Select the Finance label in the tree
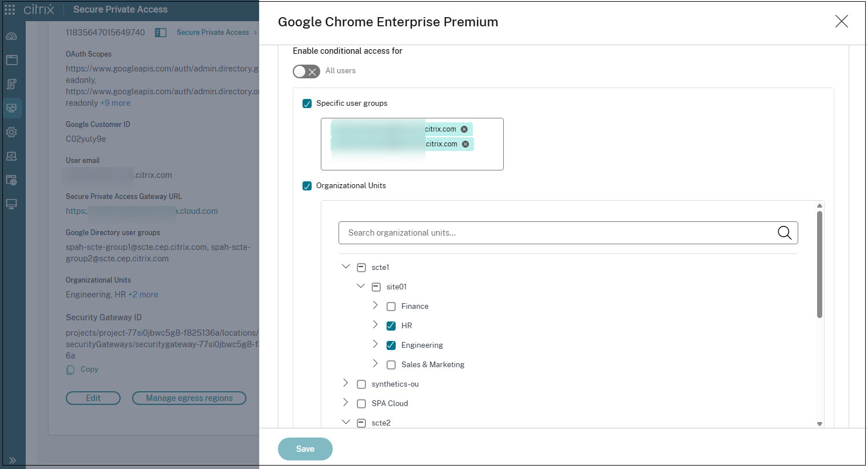Viewport: 868px width, 469px height. (415, 307)
